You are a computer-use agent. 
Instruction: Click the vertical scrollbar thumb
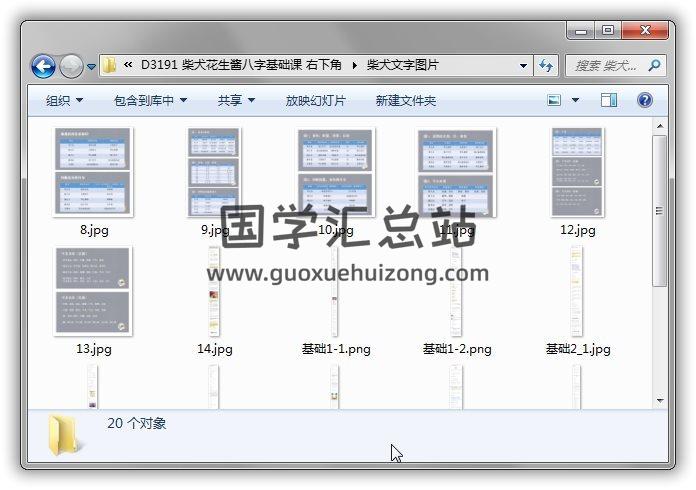click(660, 211)
